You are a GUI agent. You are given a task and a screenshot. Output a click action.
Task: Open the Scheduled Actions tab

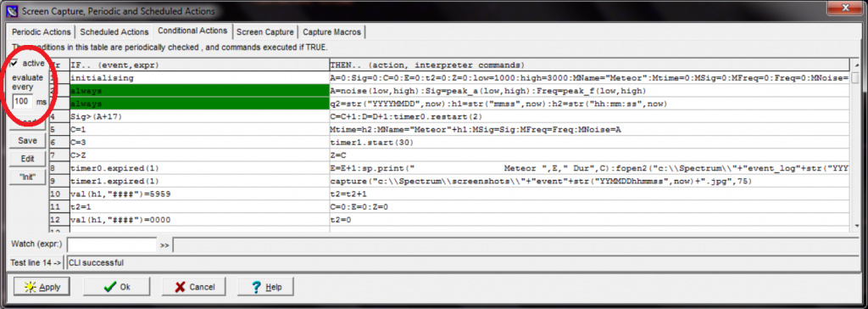114,32
